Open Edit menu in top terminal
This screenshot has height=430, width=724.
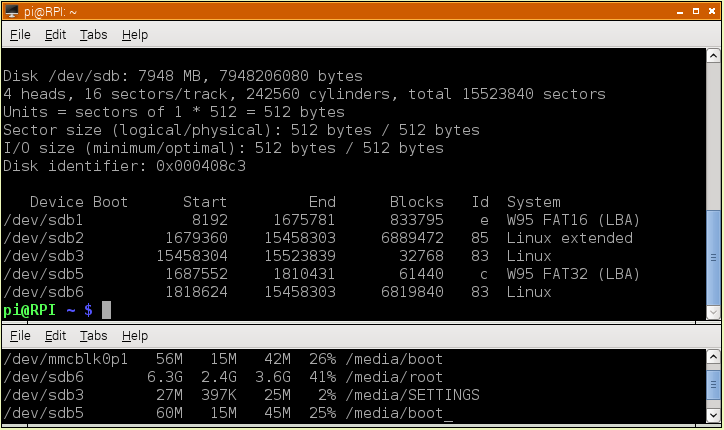tap(55, 34)
